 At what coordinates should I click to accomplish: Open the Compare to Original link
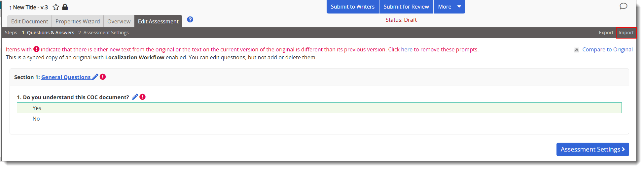click(x=607, y=49)
